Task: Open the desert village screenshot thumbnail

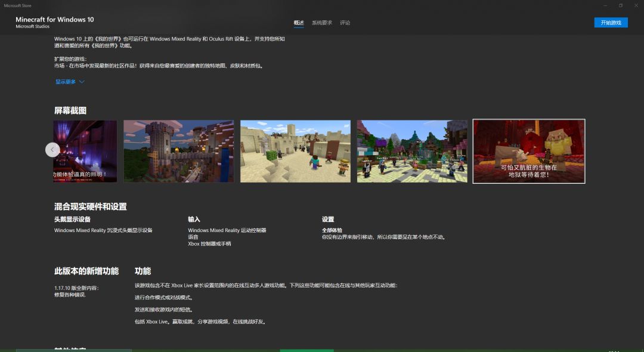Action: (x=295, y=151)
